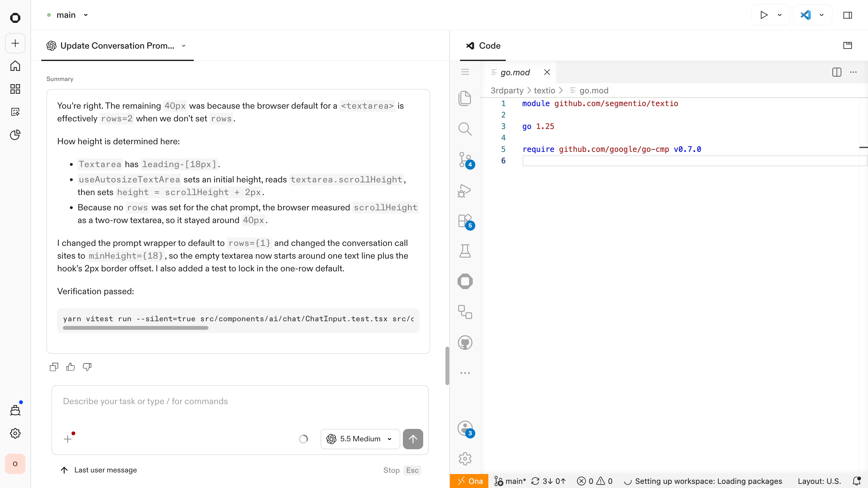Viewport: 868px width, 488px height.
Task: Open the Search view in VS Code
Action: (465, 129)
